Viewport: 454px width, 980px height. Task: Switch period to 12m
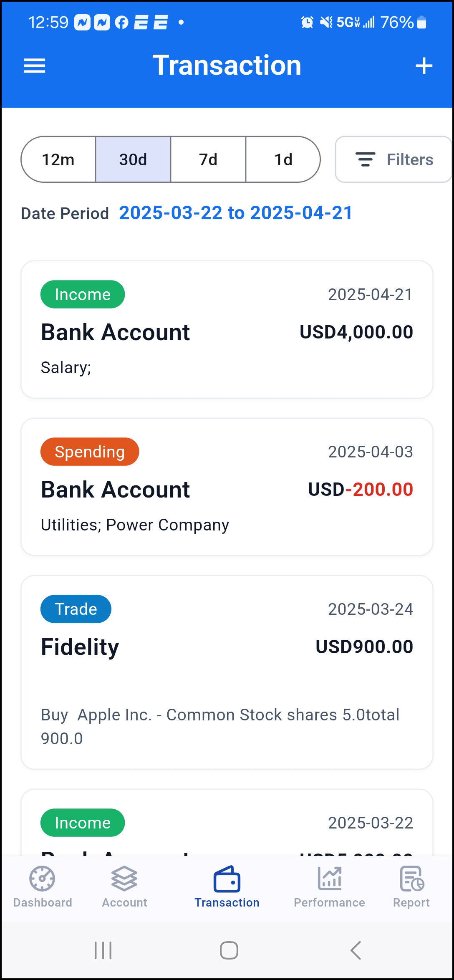pyautogui.click(x=58, y=159)
